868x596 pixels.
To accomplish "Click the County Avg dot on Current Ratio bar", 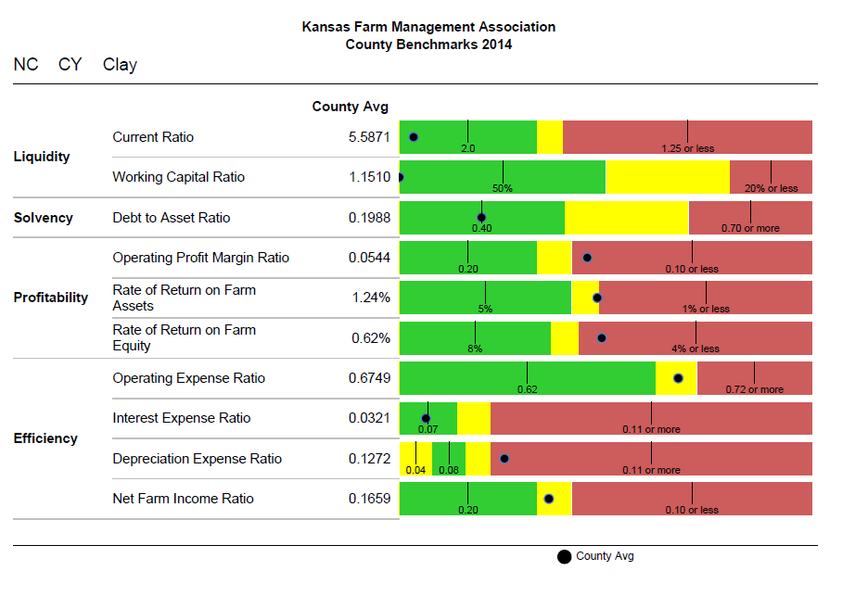I will 414,136.
